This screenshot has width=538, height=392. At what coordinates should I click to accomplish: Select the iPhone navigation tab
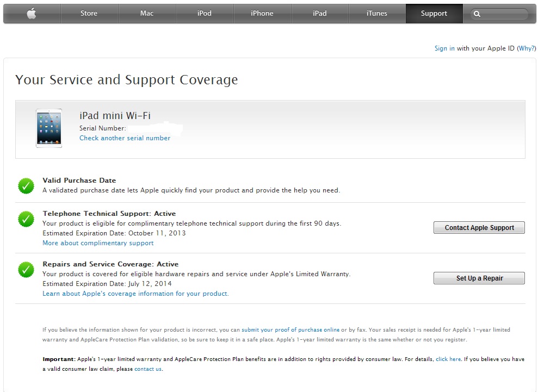[x=262, y=14]
